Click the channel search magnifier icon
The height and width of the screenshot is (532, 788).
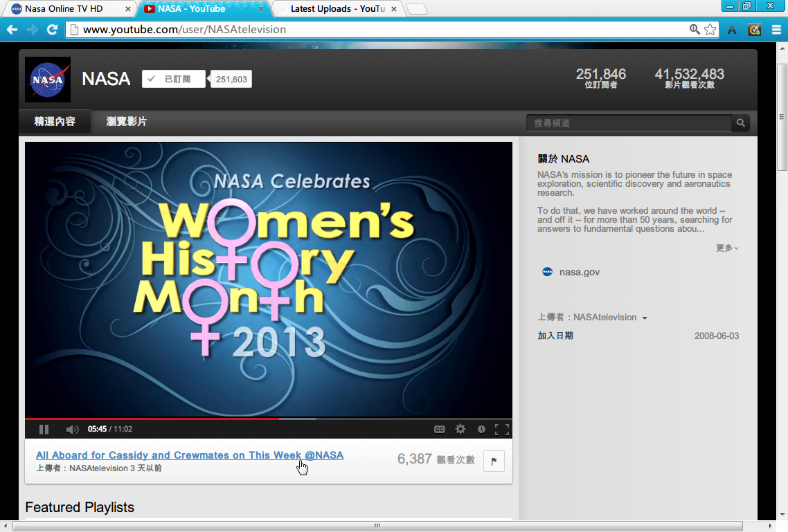741,123
